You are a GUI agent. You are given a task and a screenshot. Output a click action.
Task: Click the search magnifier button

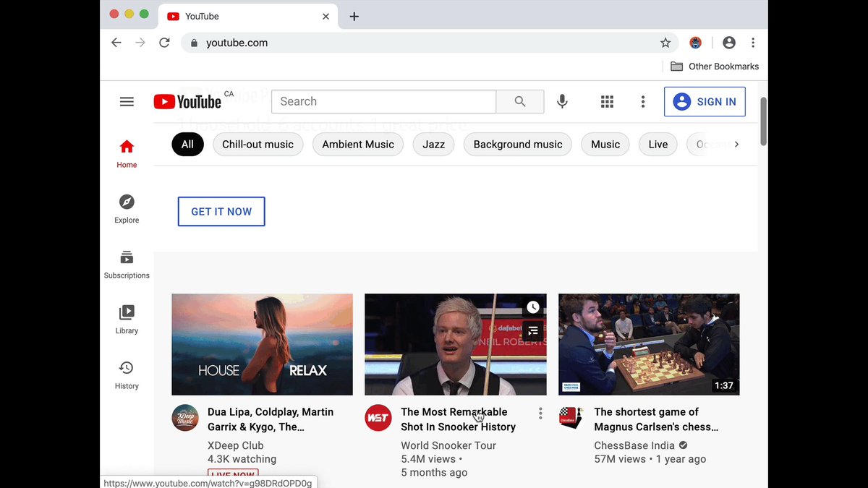(x=520, y=102)
